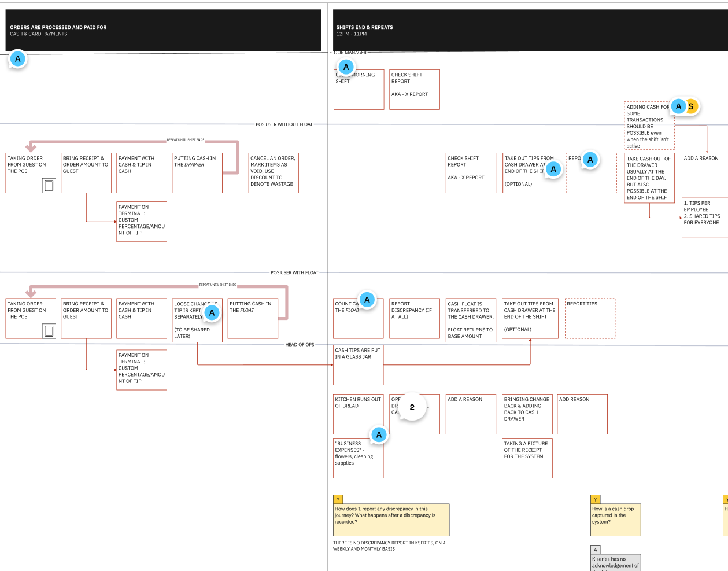Select Bringing Change Back card
The width and height of the screenshot is (728, 571).
[527, 414]
